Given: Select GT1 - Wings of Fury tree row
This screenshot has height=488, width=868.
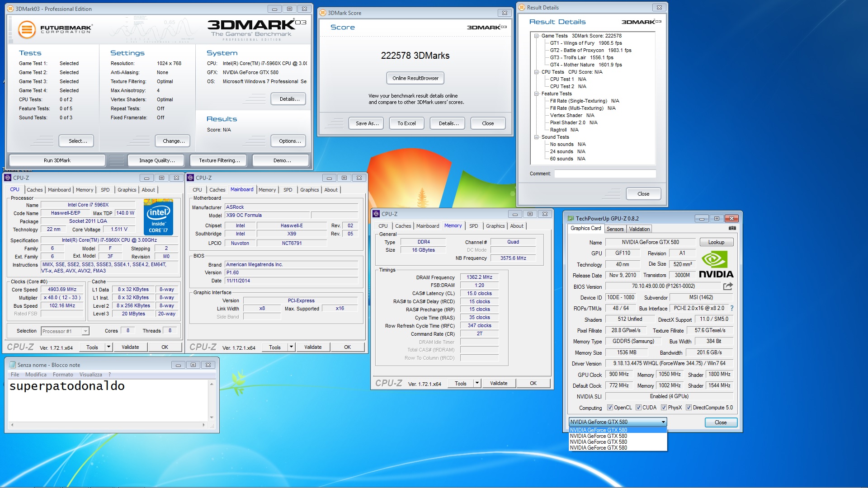Looking at the screenshot, I should pyautogui.click(x=586, y=43).
